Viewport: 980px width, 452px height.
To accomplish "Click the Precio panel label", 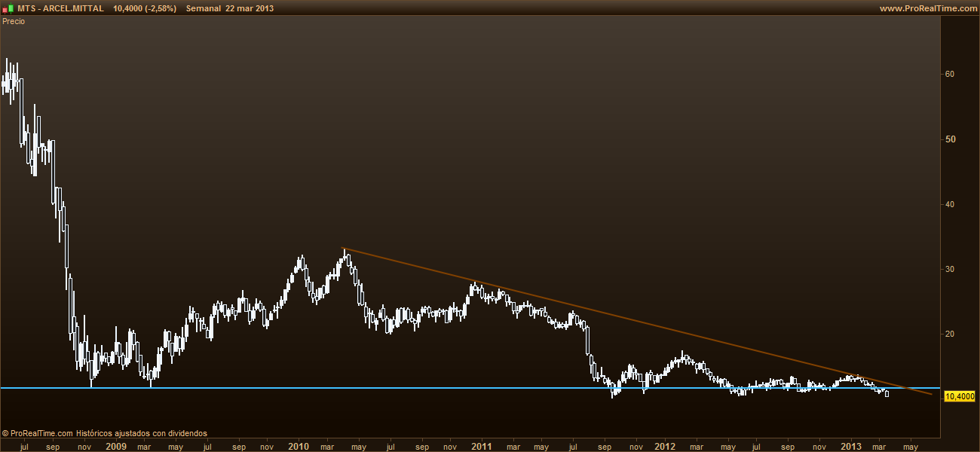I will coord(14,21).
